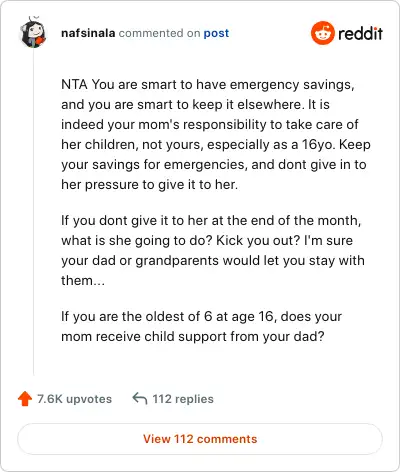
Task: Click the line "indeed your mom's responsibility"
Action: 210,124
